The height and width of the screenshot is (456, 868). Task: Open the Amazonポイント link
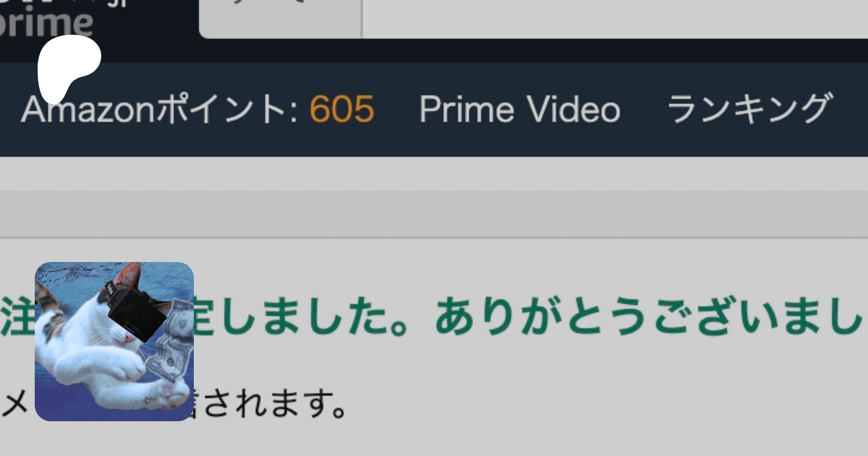coord(197,110)
